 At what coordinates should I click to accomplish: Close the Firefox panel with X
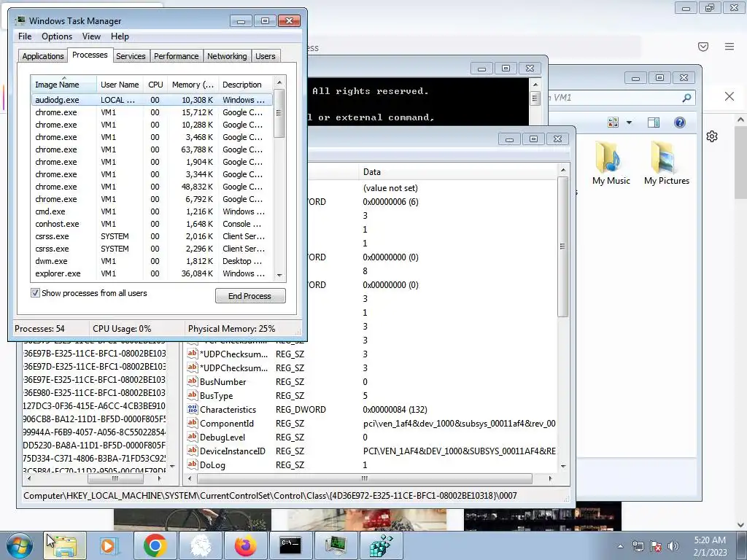tap(729, 97)
